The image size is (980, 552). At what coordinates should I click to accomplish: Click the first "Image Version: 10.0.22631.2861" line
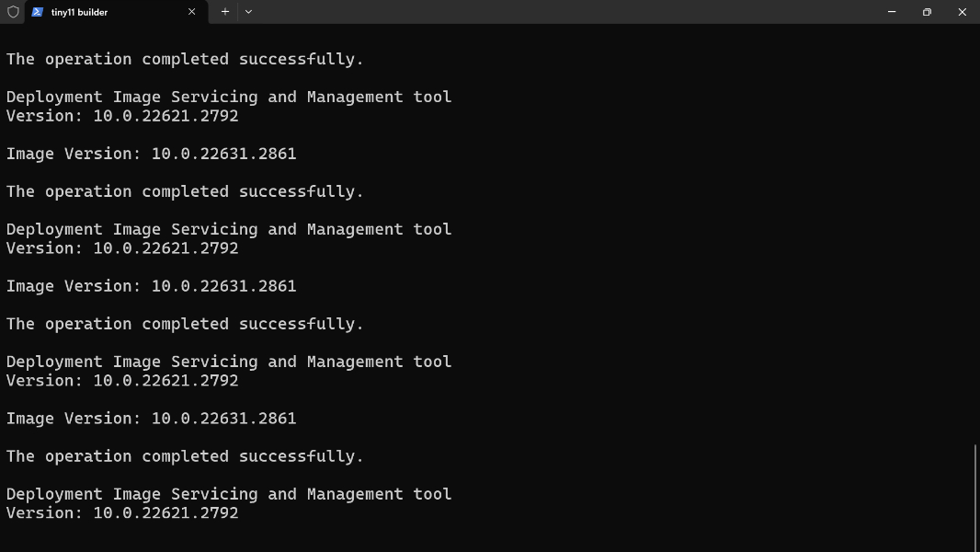(x=152, y=154)
